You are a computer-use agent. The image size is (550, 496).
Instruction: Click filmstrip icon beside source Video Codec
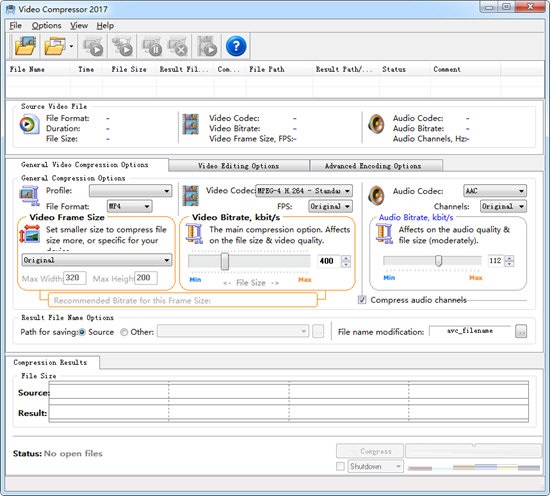click(x=191, y=124)
